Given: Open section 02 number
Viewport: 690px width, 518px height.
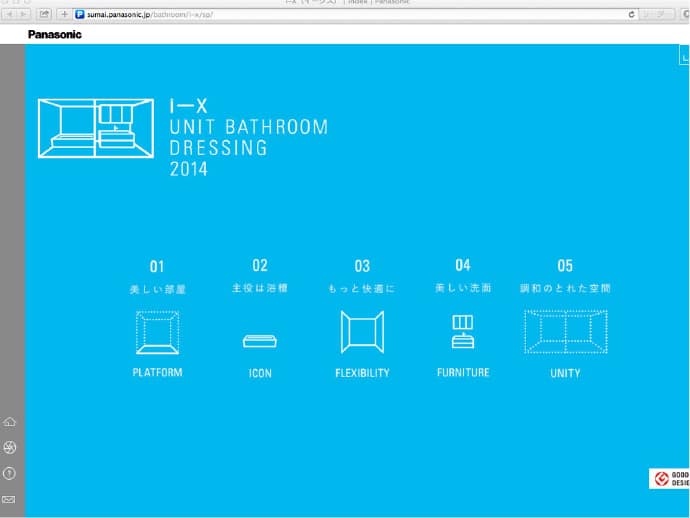Looking at the screenshot, I should pyautogui.click(x=260, y=265).
